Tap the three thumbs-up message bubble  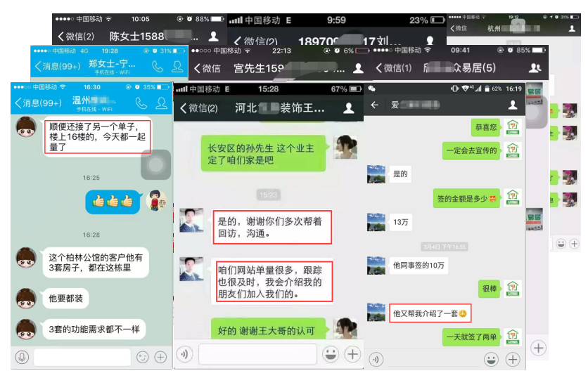pos(113,202)
